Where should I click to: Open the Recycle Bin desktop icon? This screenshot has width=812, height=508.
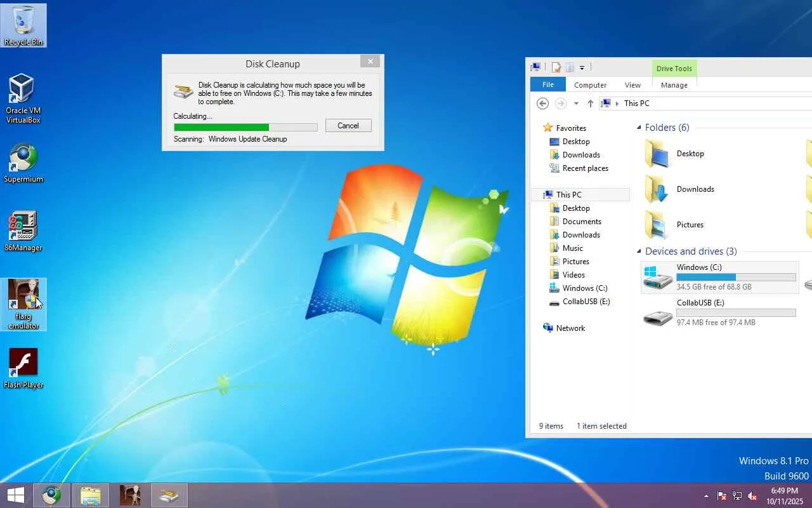click(x=24, y=25)
